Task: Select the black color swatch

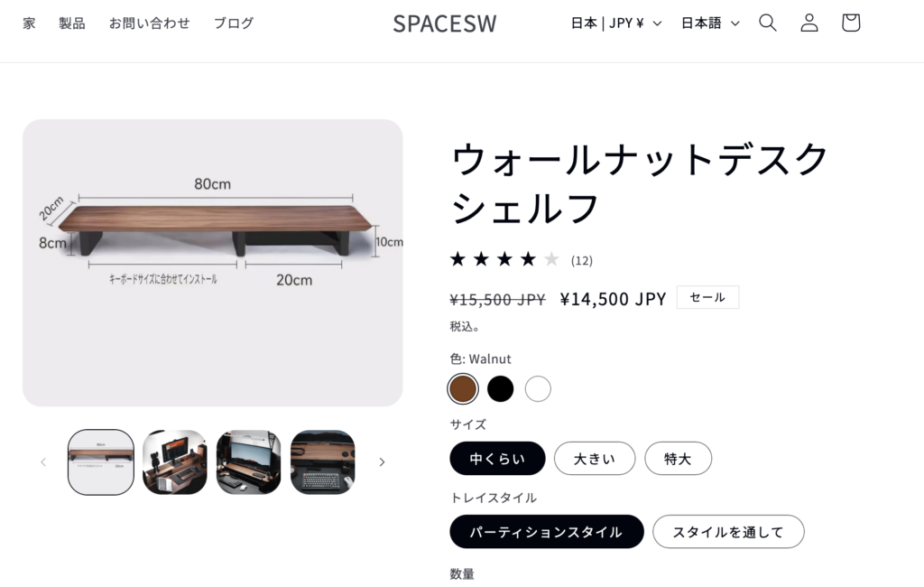Action: click(x=500, y=389)
